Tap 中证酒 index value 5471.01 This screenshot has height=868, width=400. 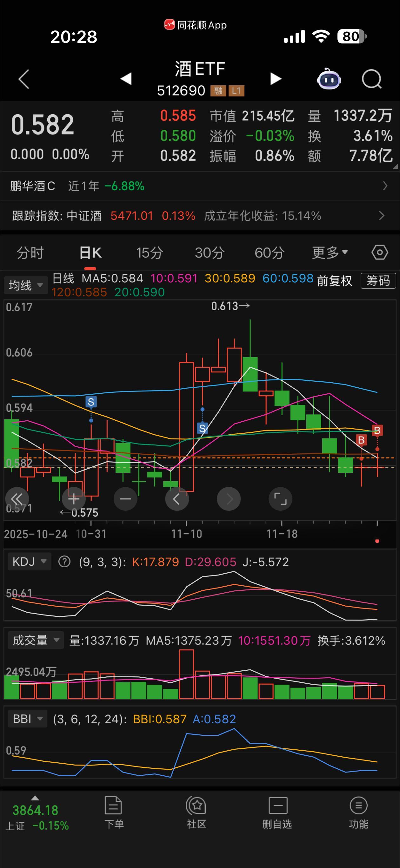[x=132, y=216]
